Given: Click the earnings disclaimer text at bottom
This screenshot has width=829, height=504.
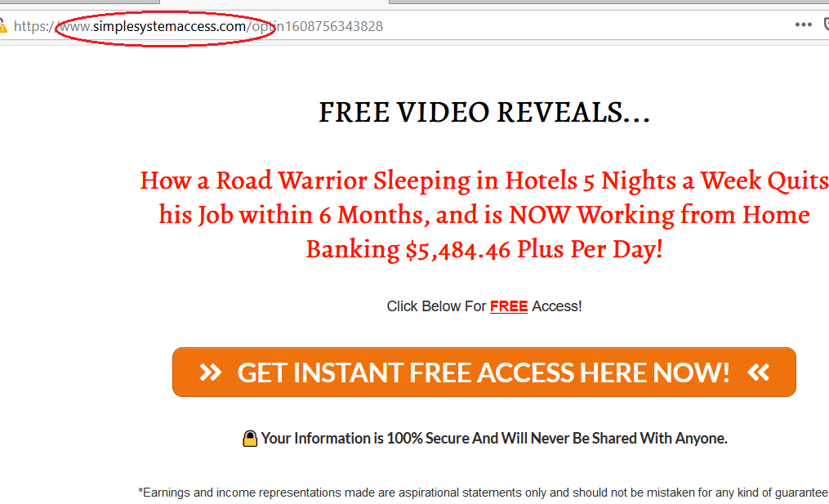Looking at the screenshot, I should point(484,493).
